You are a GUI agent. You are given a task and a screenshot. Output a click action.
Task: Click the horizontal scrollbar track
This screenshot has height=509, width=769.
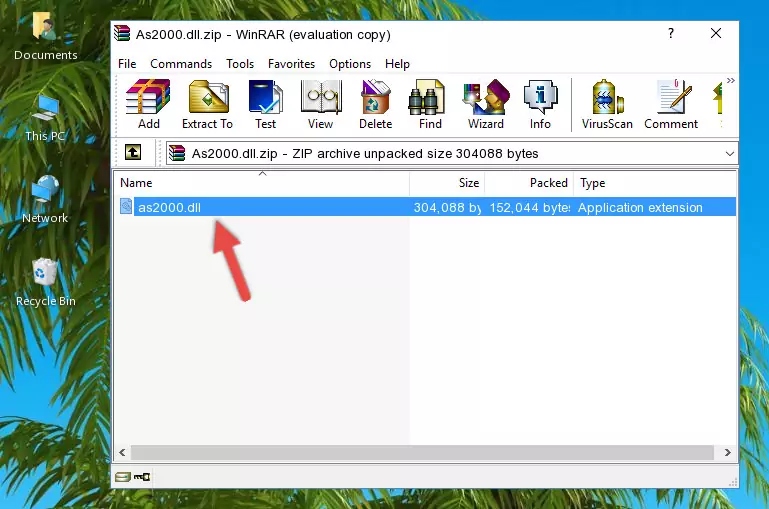tap(422, 452)
